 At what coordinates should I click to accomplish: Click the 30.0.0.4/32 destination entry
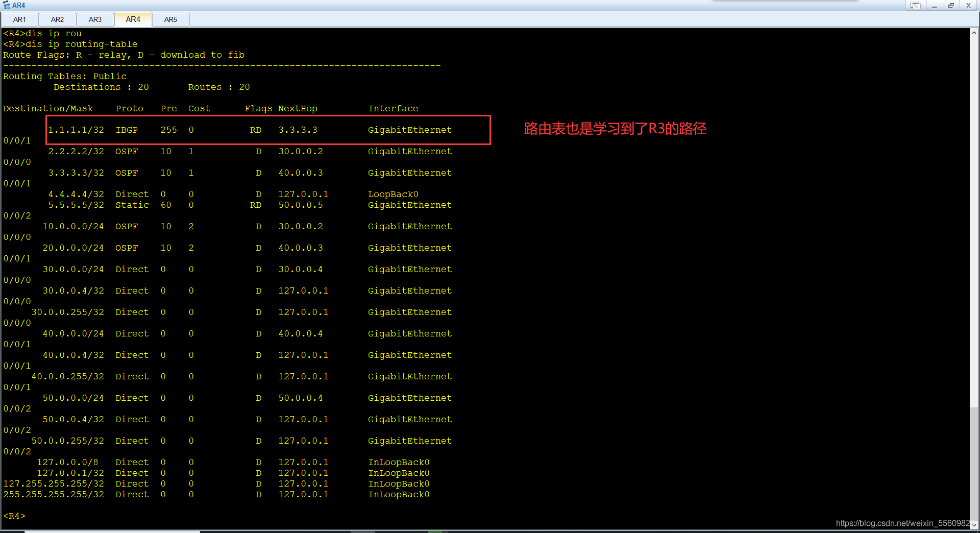click(73, 291)
